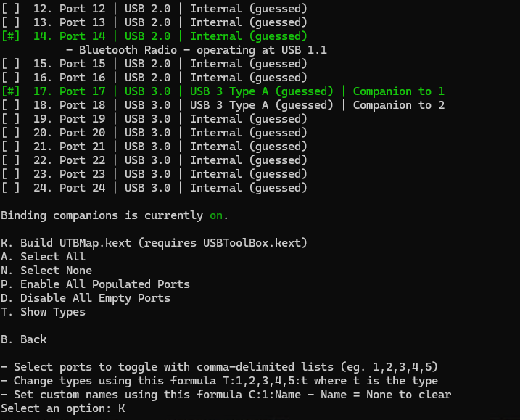Click the custom names formula instruction line
The image size is (520, 420).
coord(226,395)
